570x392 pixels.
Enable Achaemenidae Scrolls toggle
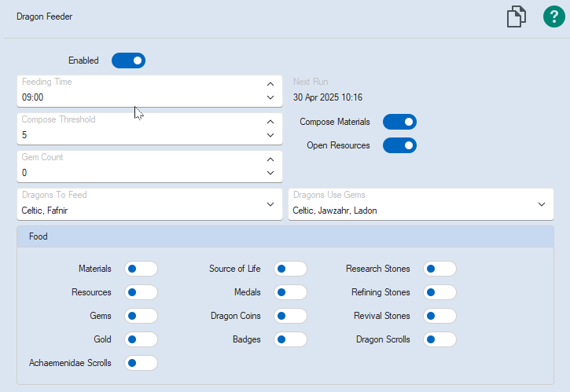tap(142, 363)
